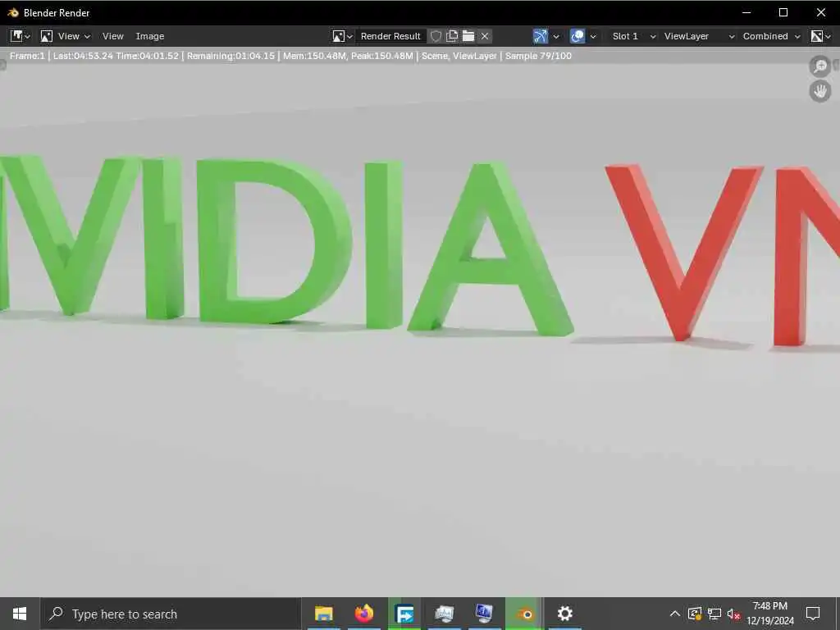Open the Image menu
Viewport: 840px width, 630px height.
150,36
